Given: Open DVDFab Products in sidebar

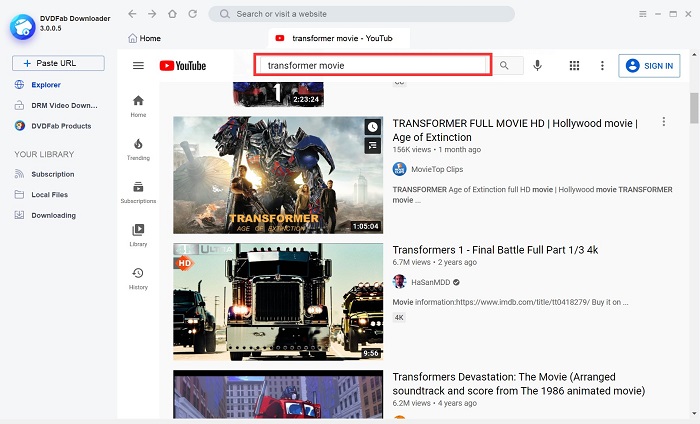Looking at the screenshot, I should [53, 126].
